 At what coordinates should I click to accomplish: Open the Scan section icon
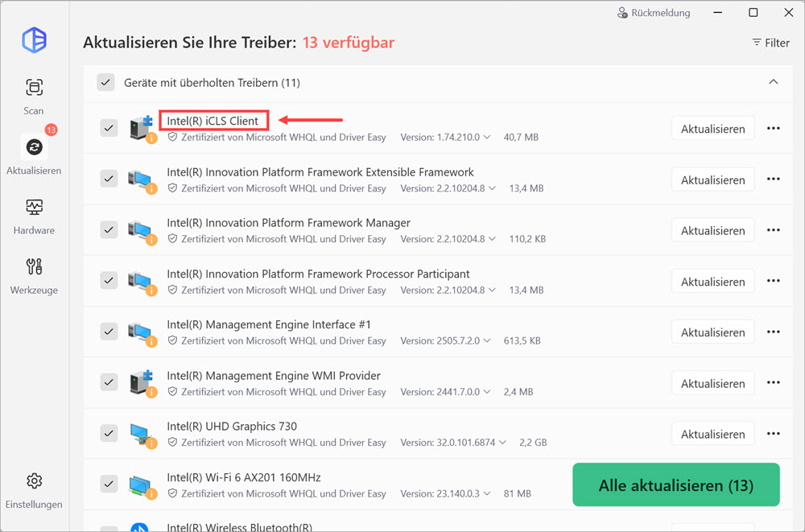pyautogui.click(x=34, y=87)
